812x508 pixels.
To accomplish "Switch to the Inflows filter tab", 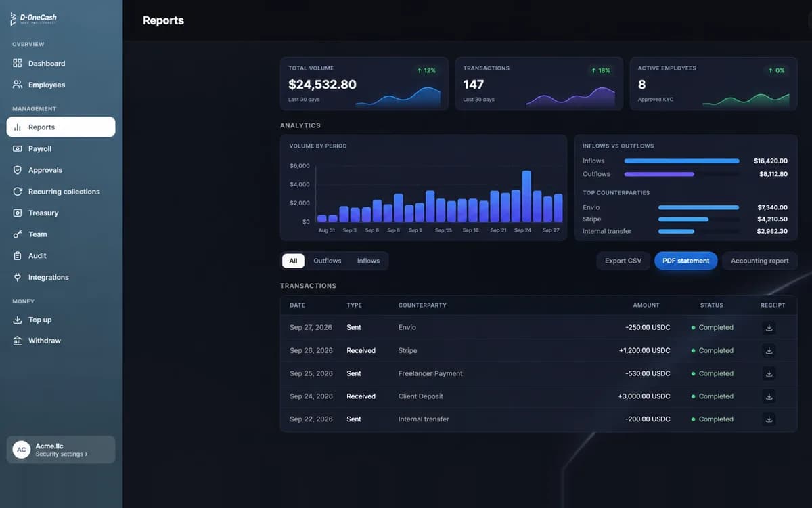I will click(x=368, y=261).
